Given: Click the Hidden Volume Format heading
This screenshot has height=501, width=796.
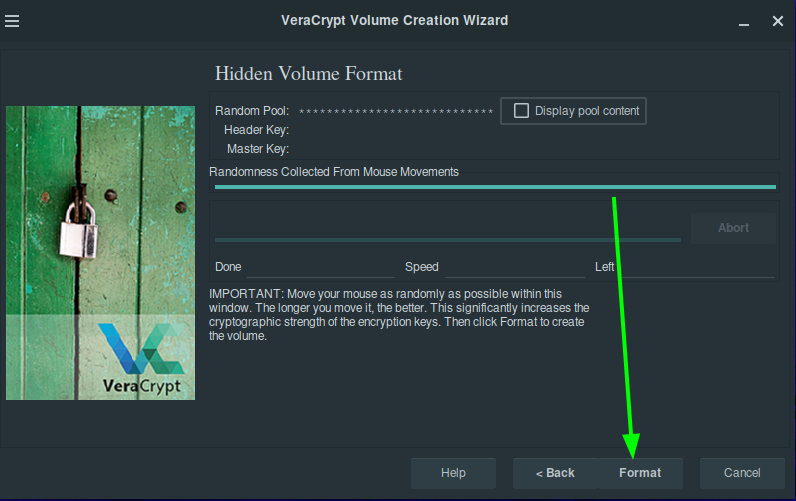Looking at the screenshot, I should [x=309, y=74].
